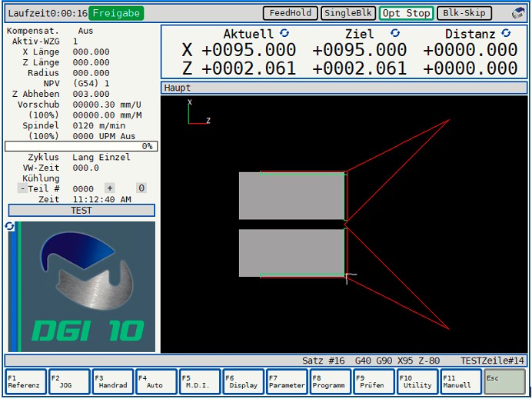
Task: Select F3 Handrad
Action: coord(113,382)
